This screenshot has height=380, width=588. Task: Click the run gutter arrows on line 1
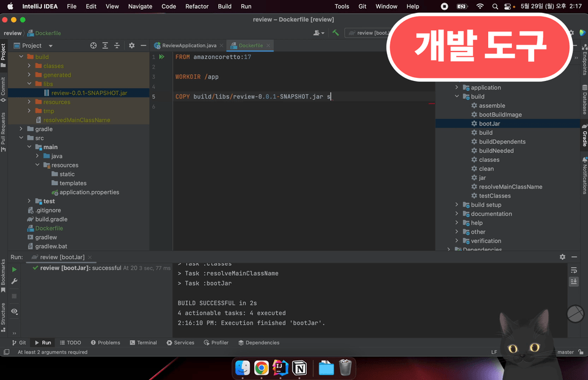click(x=162, y=56)
